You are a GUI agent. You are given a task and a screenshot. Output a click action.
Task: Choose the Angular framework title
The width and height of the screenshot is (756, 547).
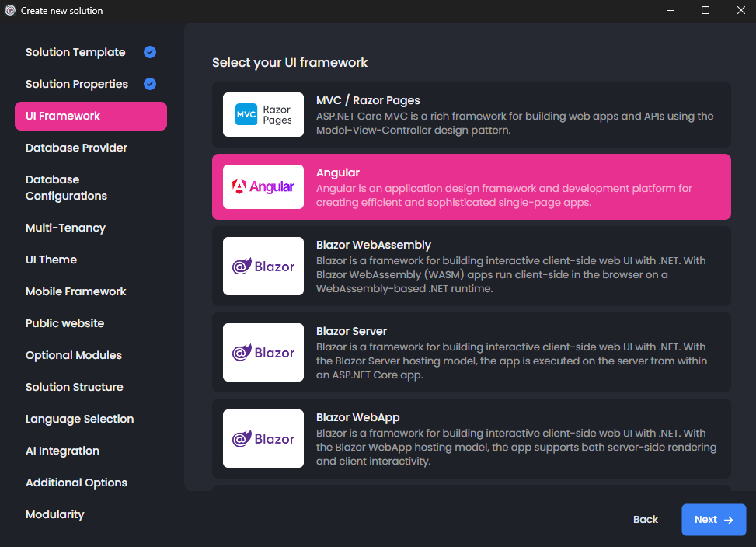tap(337, 172)
